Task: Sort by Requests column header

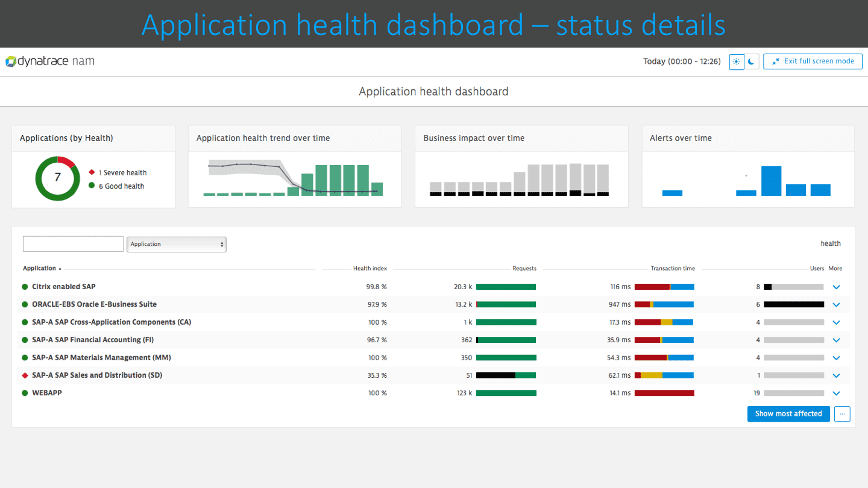Action: point(524,269)
